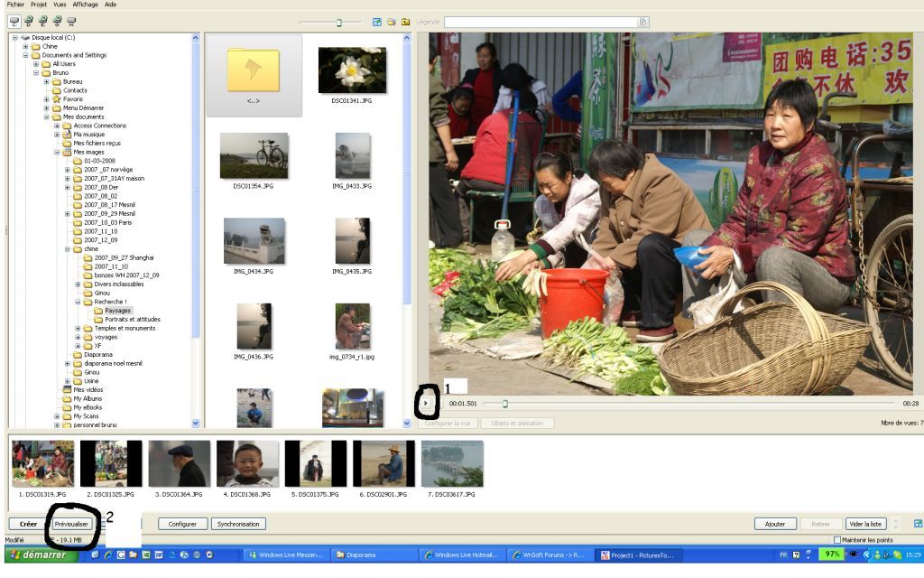
Task: Click the blue icon right of Vider la liste
Action: 918,524
